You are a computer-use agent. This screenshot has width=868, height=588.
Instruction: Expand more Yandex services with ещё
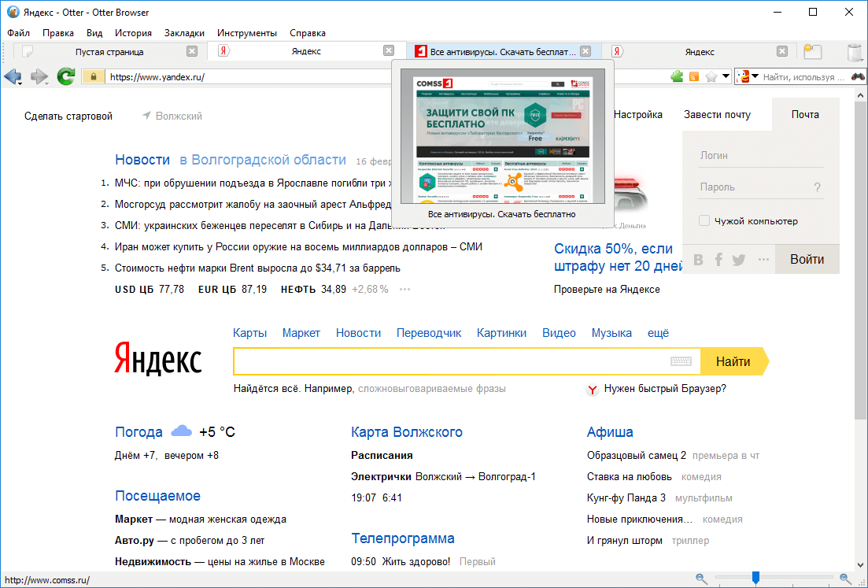[658, 333]
